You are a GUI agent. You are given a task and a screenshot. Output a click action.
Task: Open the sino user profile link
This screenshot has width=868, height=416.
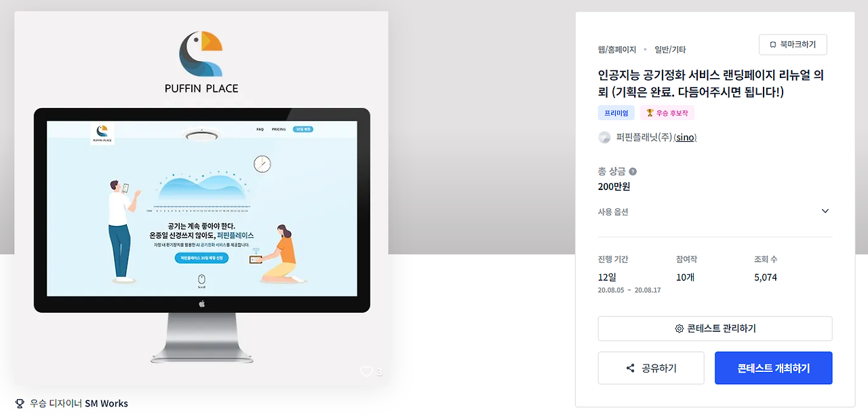[x=686, y=138]
